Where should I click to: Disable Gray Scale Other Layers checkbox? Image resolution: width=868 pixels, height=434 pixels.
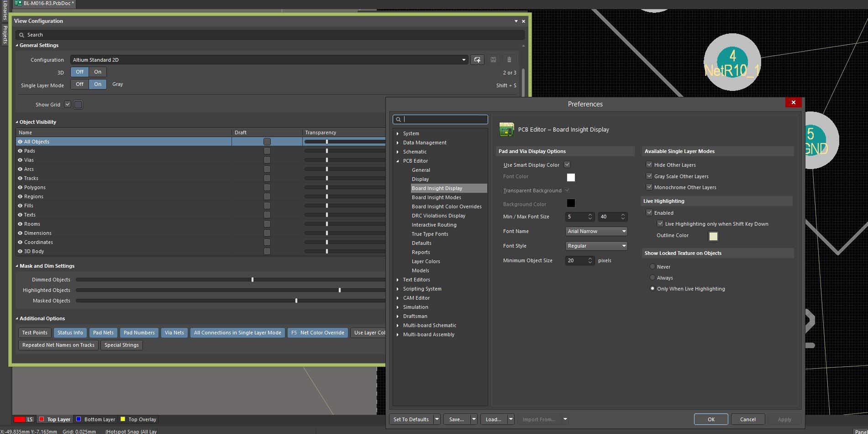pos(649,176)
